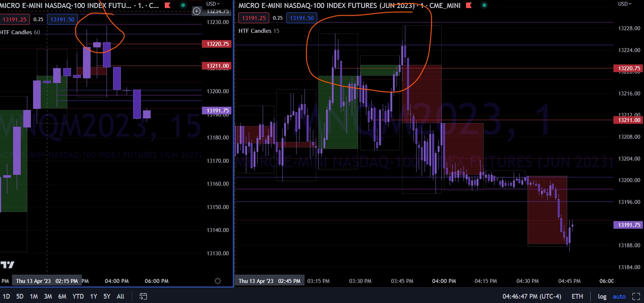
Task: Click the 04:00 PM label on left chart time axis
Action: coord(117,281)
